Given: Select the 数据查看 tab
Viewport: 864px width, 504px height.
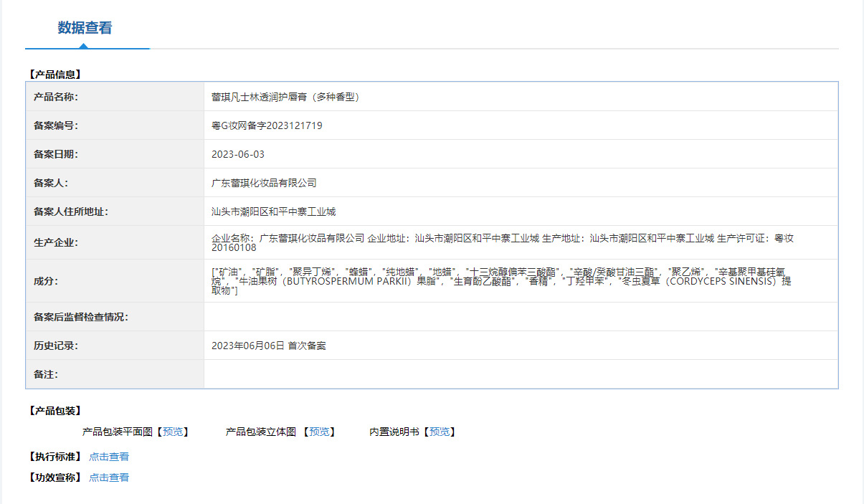Looking at the screenshot, I should 85,28.
